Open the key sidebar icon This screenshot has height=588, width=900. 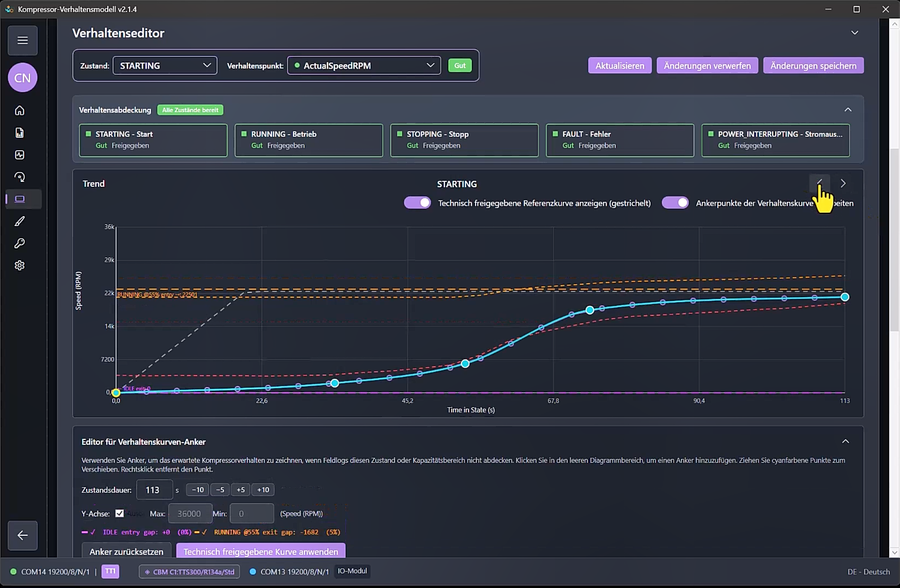pos(20,243)
